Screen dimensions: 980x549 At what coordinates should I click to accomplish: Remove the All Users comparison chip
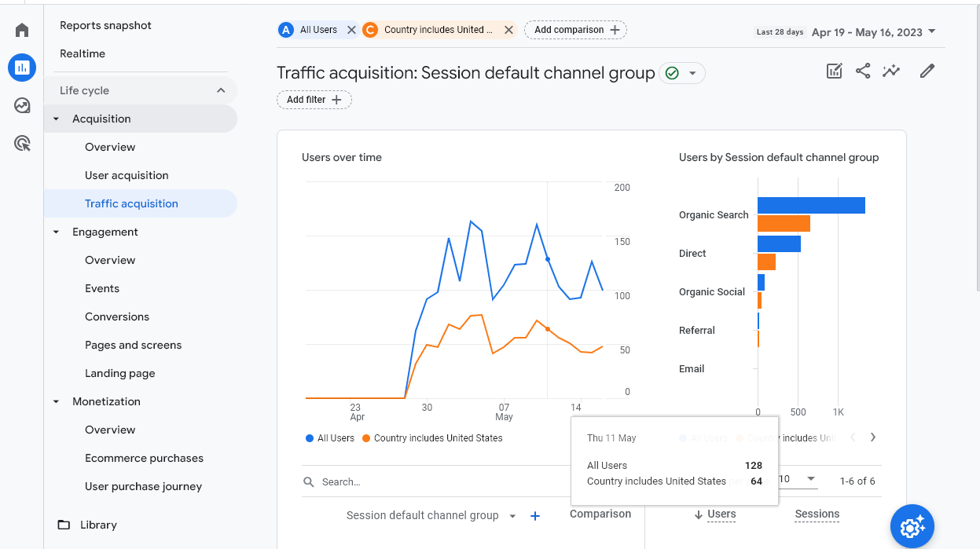click(350, 29)
